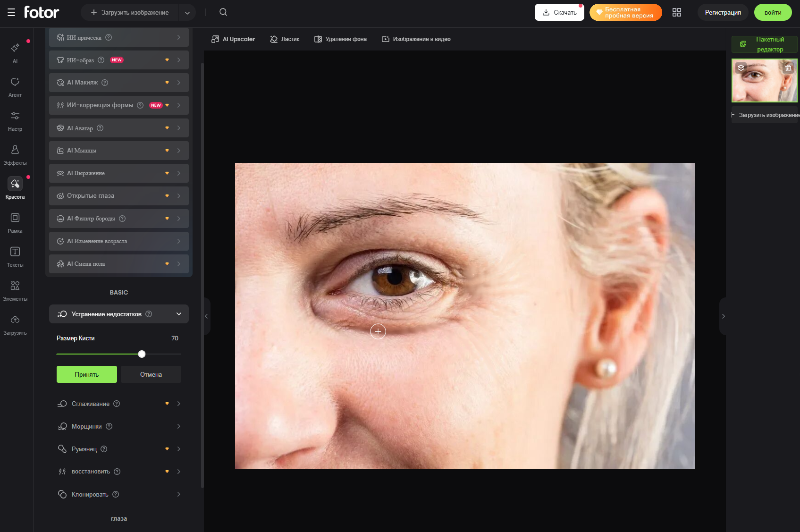800x532 pixels.
Task: Open the AI Изменение возраста tool
Action: pyautogui.click(x=119, y=241)
